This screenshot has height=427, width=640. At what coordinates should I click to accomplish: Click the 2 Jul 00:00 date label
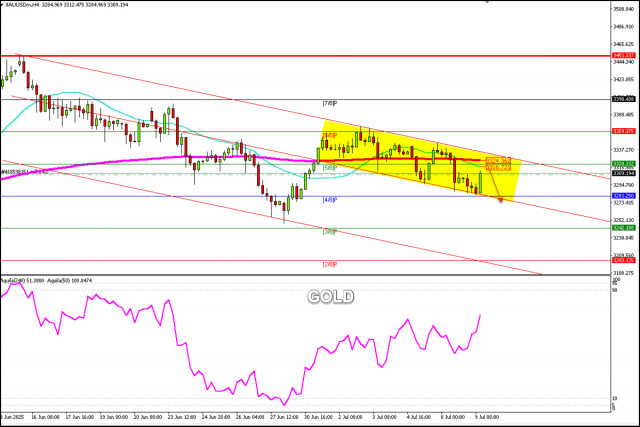click(x=351, y=417)
